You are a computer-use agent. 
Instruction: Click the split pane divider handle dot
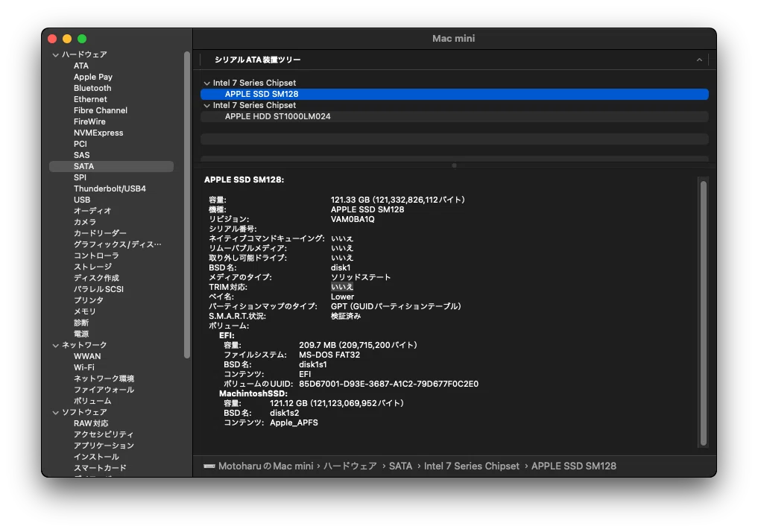coord(454,165)
